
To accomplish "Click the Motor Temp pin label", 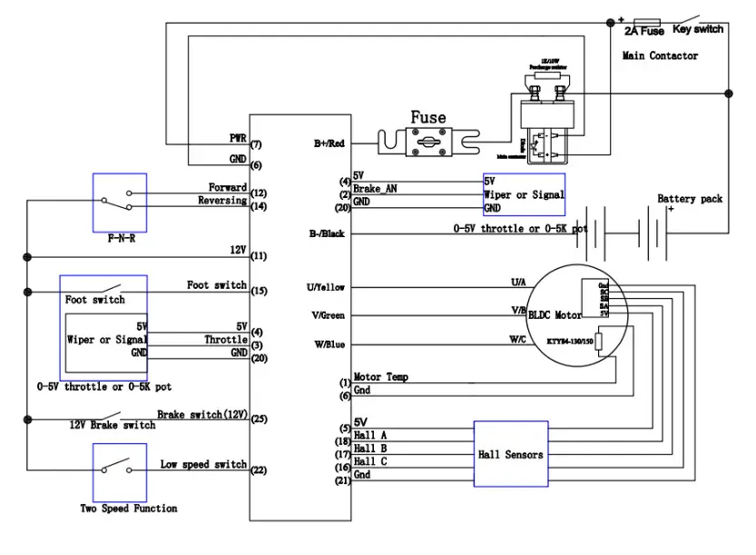I will [381, 376].
